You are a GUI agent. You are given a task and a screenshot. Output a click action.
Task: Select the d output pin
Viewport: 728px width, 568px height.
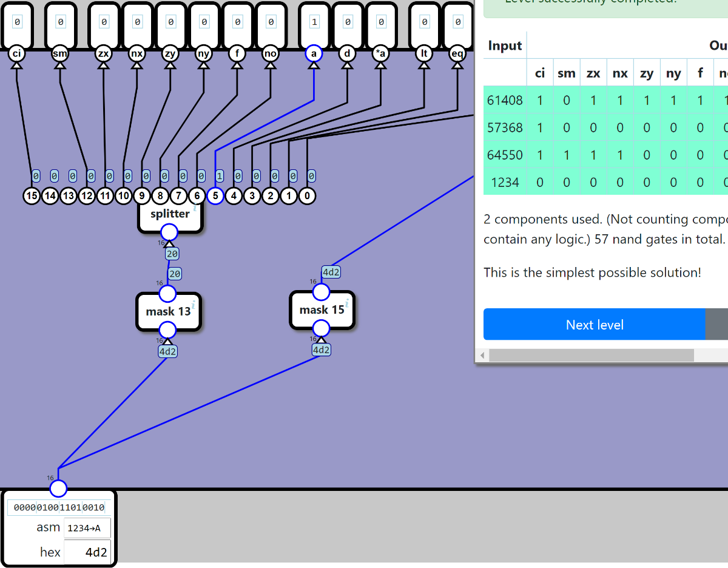pos(347,54)
